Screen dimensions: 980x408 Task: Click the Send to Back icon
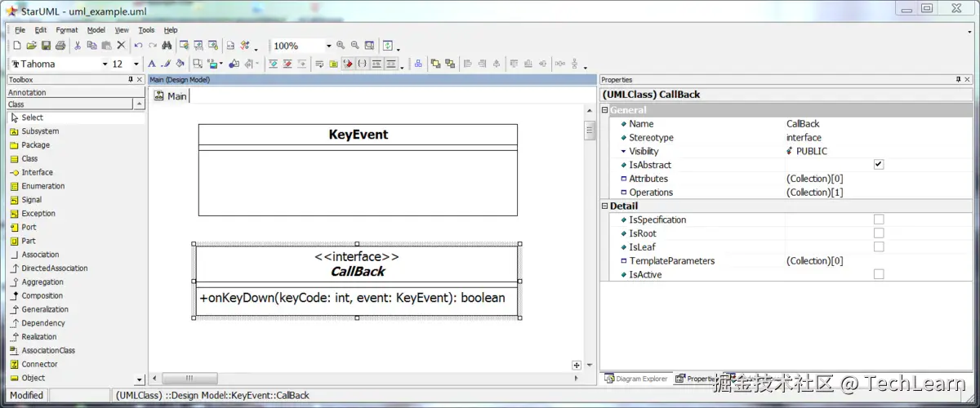tap(450, 64)
